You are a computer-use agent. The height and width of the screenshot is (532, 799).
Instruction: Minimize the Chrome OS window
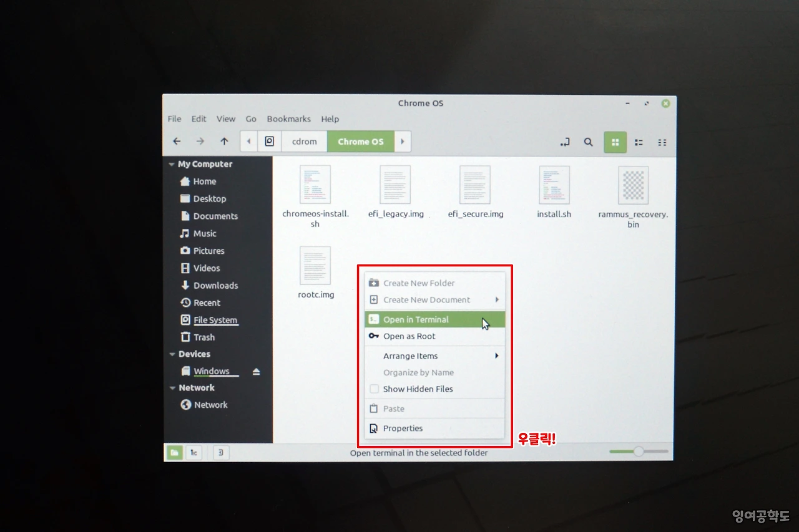tap(628, 104)
